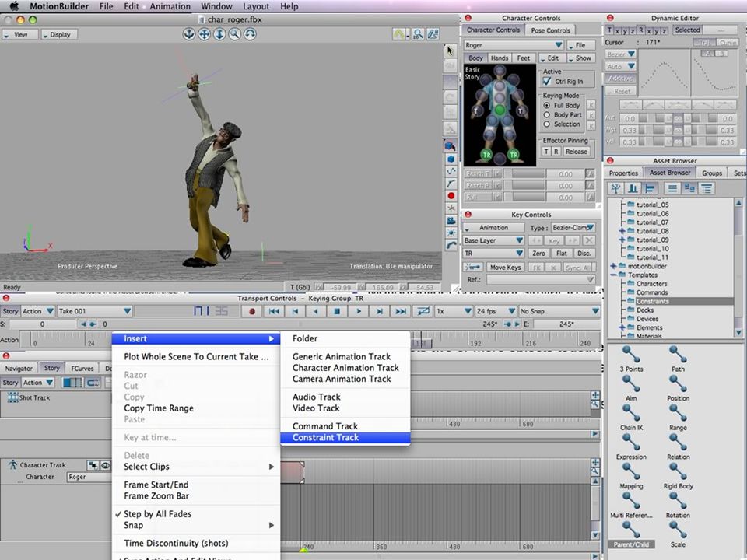Click the Release button
Viewport: 747px width, 560px height.
577,152
